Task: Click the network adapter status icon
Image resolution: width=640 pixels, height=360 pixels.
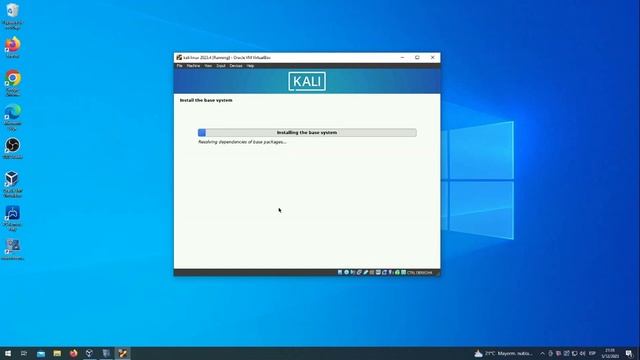Action: point(359,272)
